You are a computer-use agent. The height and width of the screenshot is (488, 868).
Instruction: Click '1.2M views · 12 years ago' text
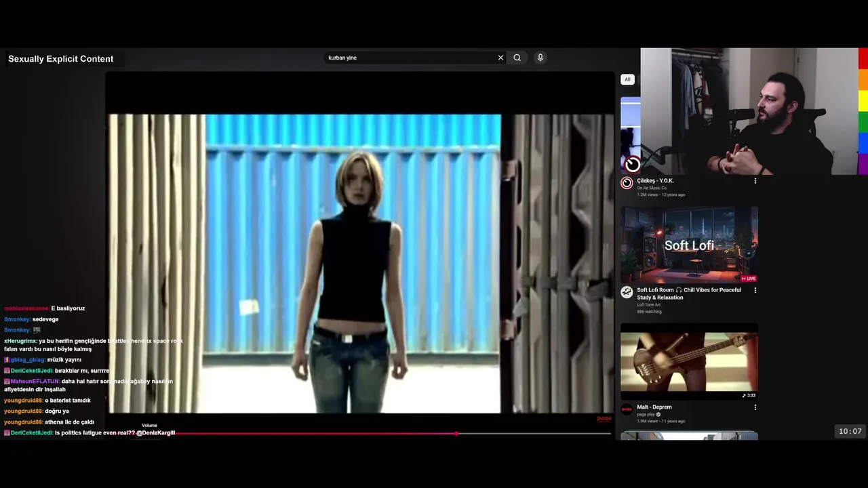tap(660, 195)
